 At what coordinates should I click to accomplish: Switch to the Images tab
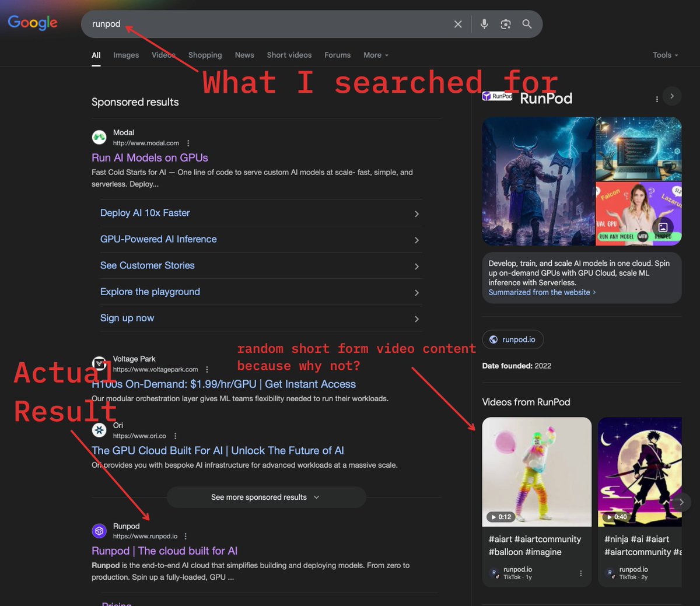point(126,55)
